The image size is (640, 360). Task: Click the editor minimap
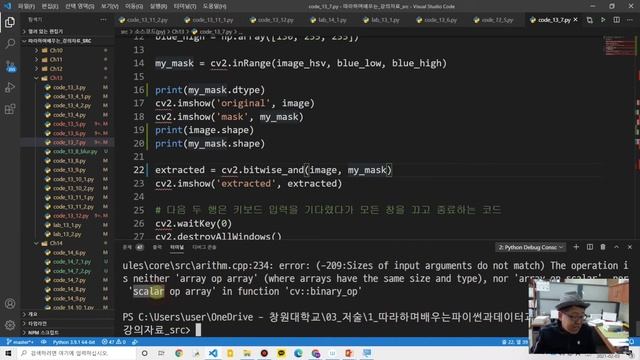tap(619, 45)
